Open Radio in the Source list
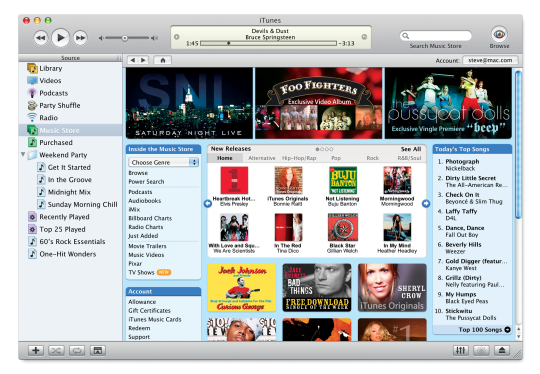This screenshot has height=374, width=540. (x=48, y=118)
